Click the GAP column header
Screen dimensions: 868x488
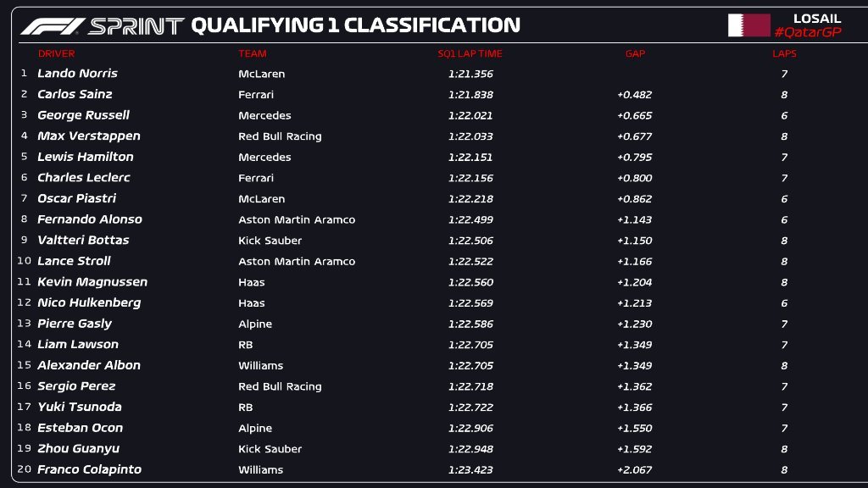pos(635,54)
